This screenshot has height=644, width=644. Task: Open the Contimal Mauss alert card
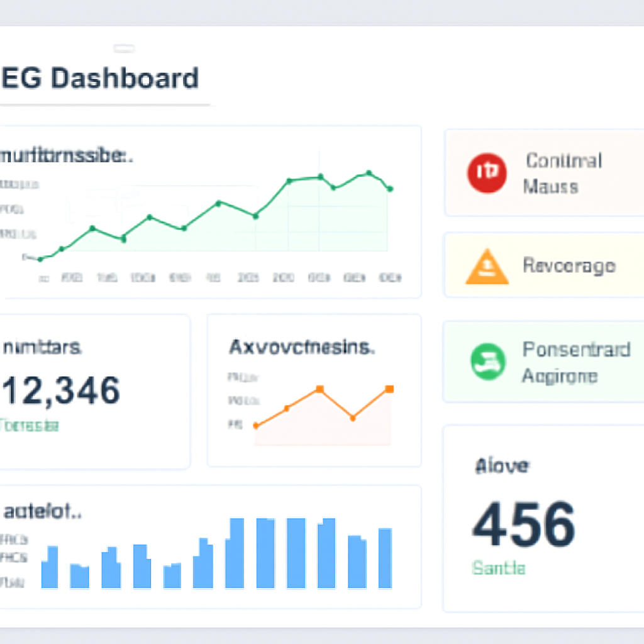point(553,173)
